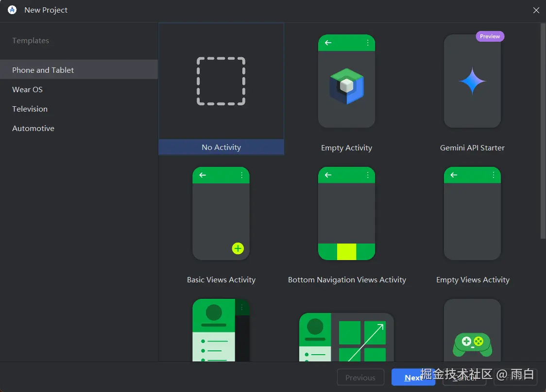Pick the responsive grid layout template thumbnail
Image resolution: width=546 pixels, height=392 pixels.
pos(346,337)
